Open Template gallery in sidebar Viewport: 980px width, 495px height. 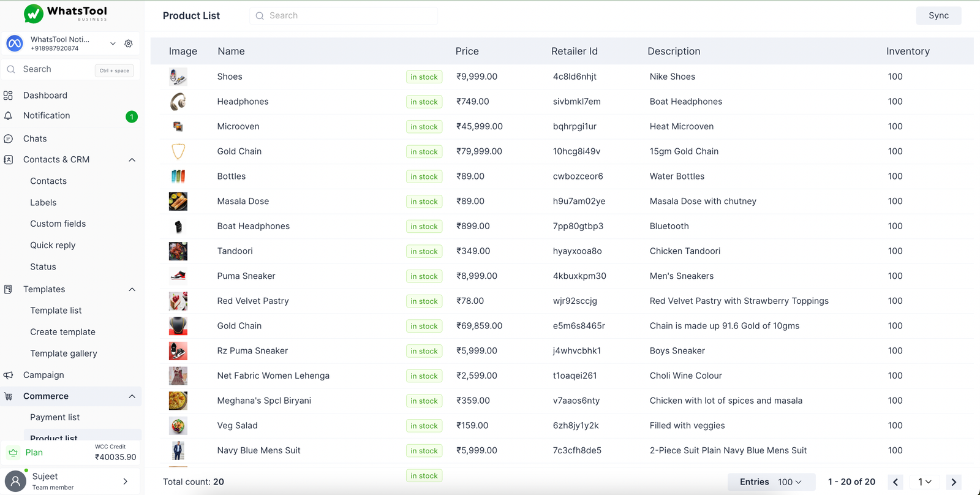[64, 353]
